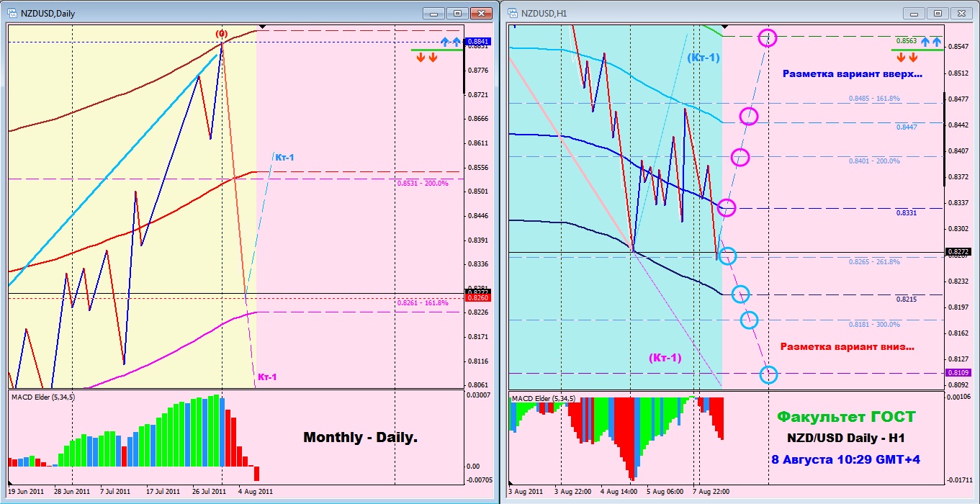Click the blue (Кт-1) label in H1 chart

coord(703,58)
